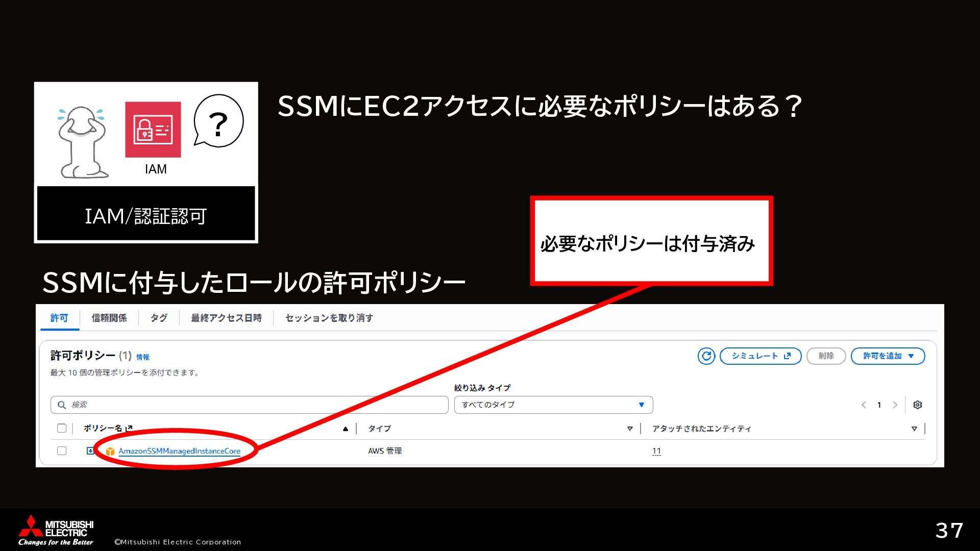Switch to the 許可 tab
980x551 pixels.
[x=59, y=318]
